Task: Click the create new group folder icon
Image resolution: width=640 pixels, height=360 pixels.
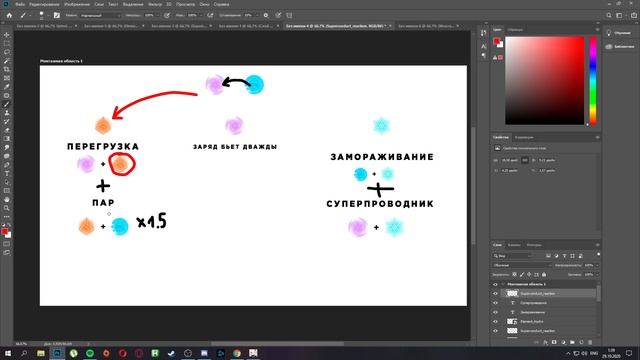Action: pyautogui.click(x=572, y=342)
